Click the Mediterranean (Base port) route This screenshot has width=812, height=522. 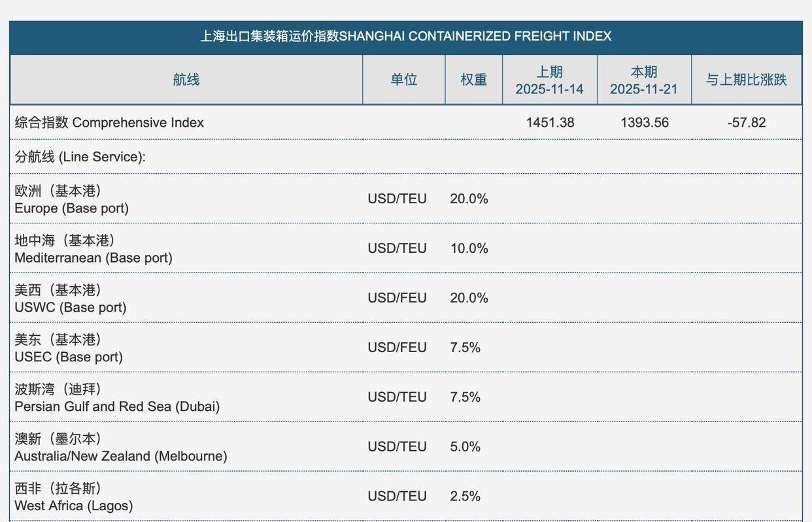tap(93, 249)
